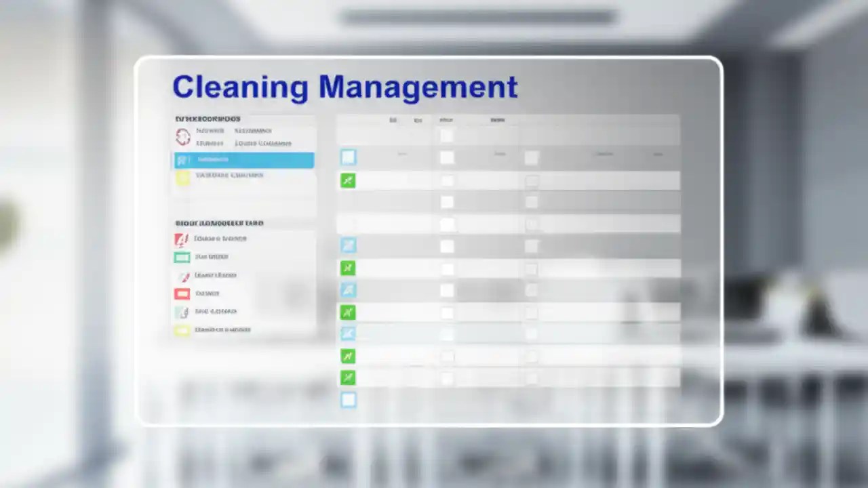Toggle the blue checkbox at the table bottom
This screenshot has height=488, width=868.
(x=348, y=400)
